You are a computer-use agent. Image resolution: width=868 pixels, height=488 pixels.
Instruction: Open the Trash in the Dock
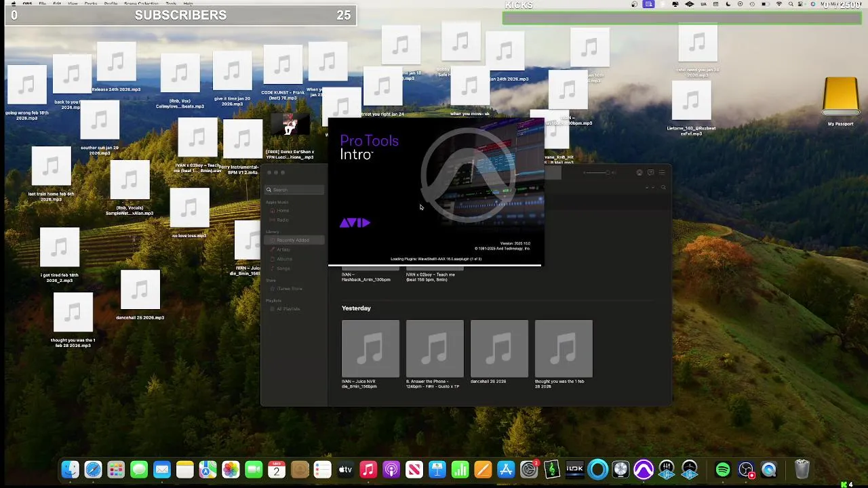coord(802,469)
